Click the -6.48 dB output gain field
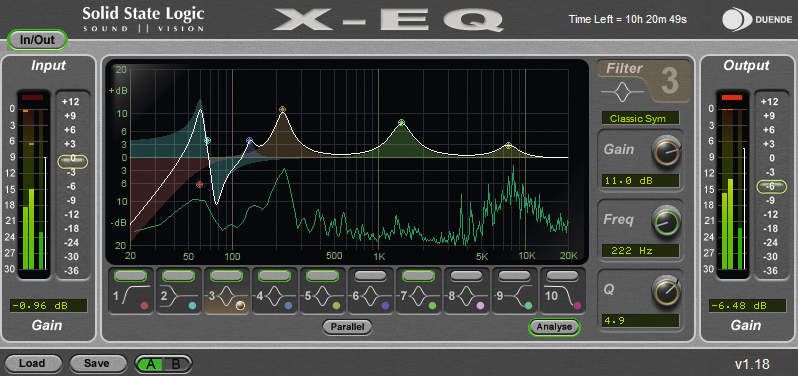This screenshot has height=376, width=798. click(747, 306)
